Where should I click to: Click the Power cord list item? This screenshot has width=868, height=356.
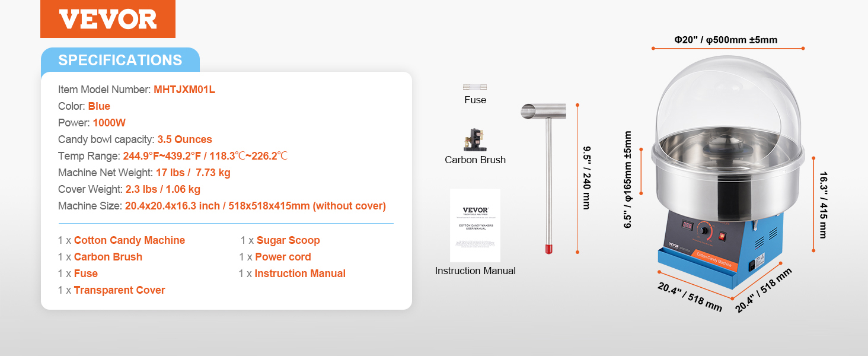[x=275, y=257]
